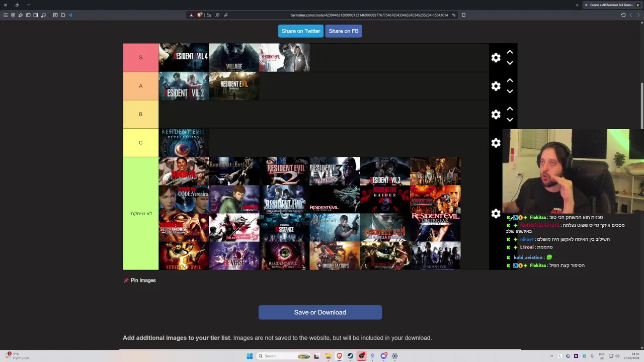Select Survivor 2 Code Veronica thumbnail
This screenshot has height=362, width=644.
coord(184,228)
